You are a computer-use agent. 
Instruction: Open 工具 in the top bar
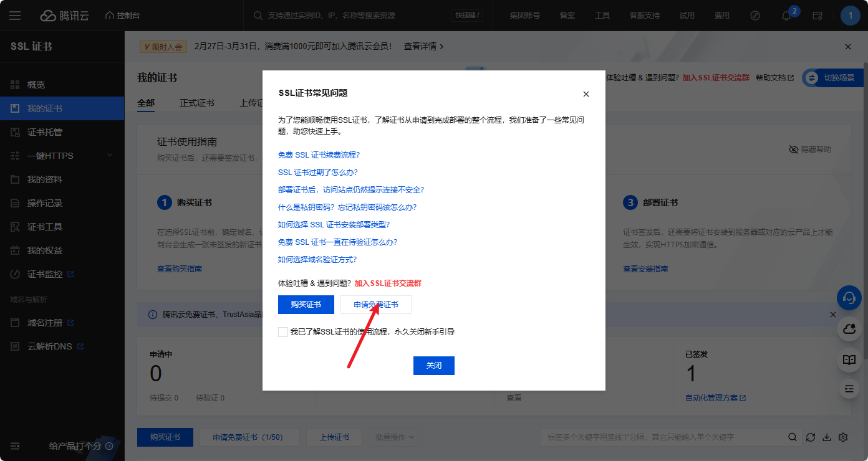click(x=602, y=16)
